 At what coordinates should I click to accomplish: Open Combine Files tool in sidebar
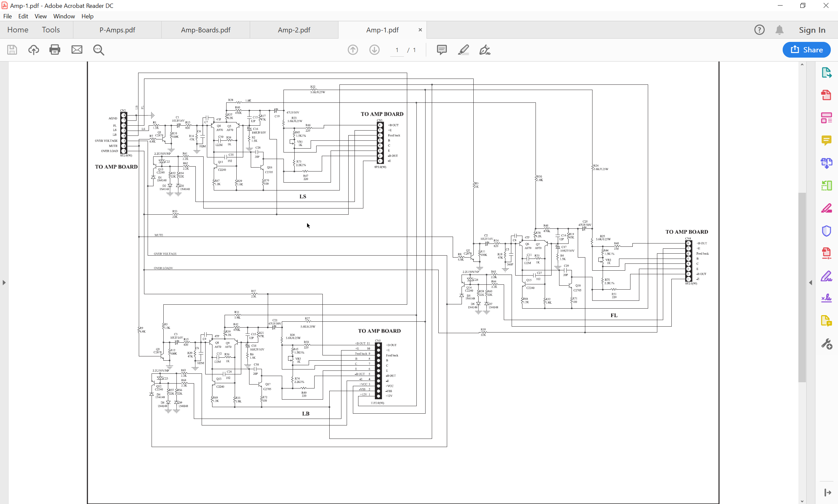pyautogui.click(x=827, y=163)
